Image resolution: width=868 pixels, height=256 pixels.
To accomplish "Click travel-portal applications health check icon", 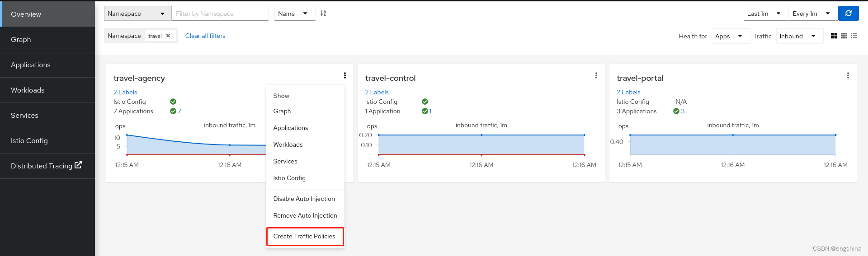I will coord(676,111).
